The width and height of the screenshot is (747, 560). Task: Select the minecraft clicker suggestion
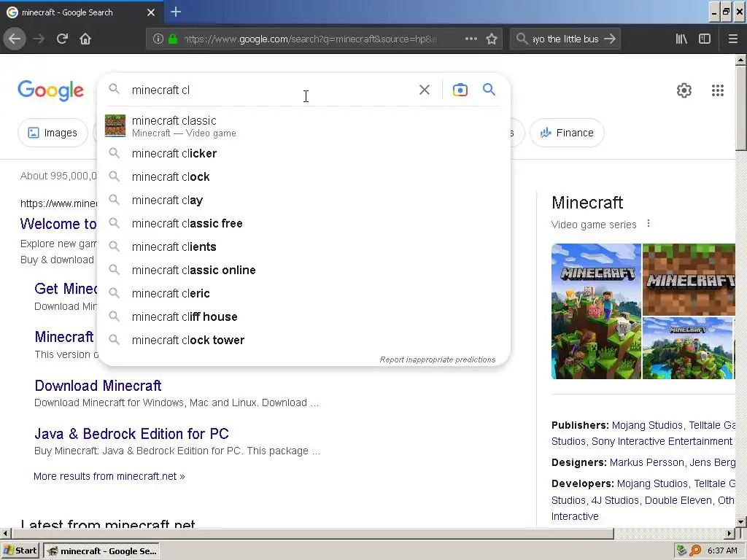303,153
